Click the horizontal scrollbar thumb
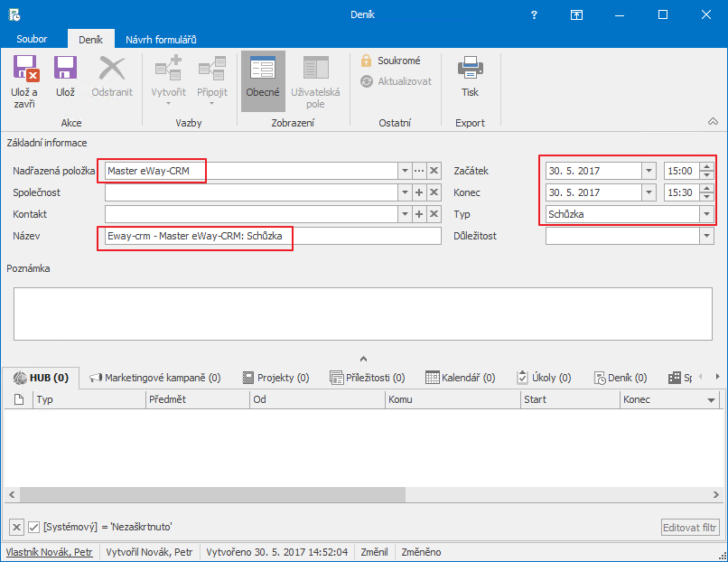728x562 pixels. pyautogui.click(x=212, y=494)
